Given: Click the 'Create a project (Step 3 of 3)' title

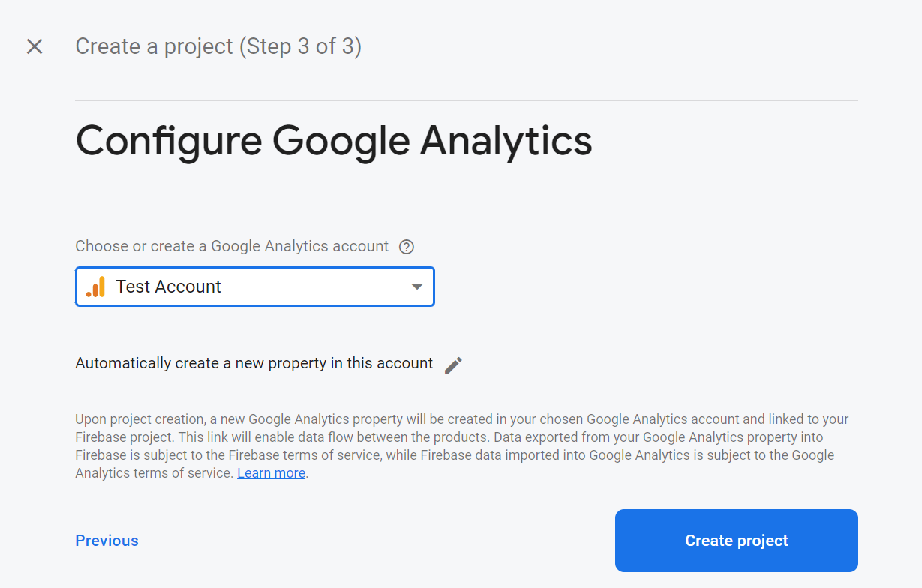Looking at the screenshot, I should 218,46.
